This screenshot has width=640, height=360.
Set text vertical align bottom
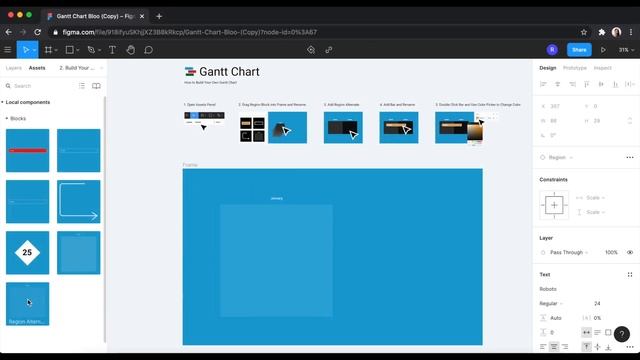tap(608, 347)
